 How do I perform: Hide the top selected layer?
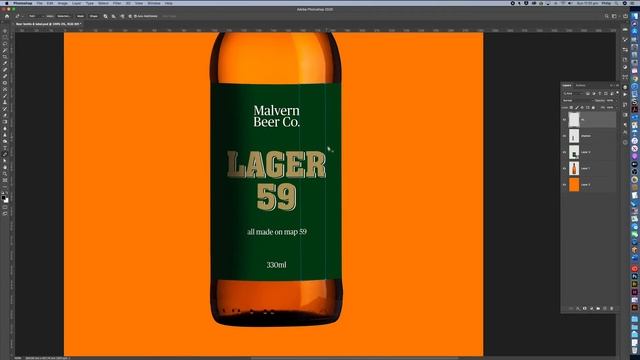coord(564,120)
